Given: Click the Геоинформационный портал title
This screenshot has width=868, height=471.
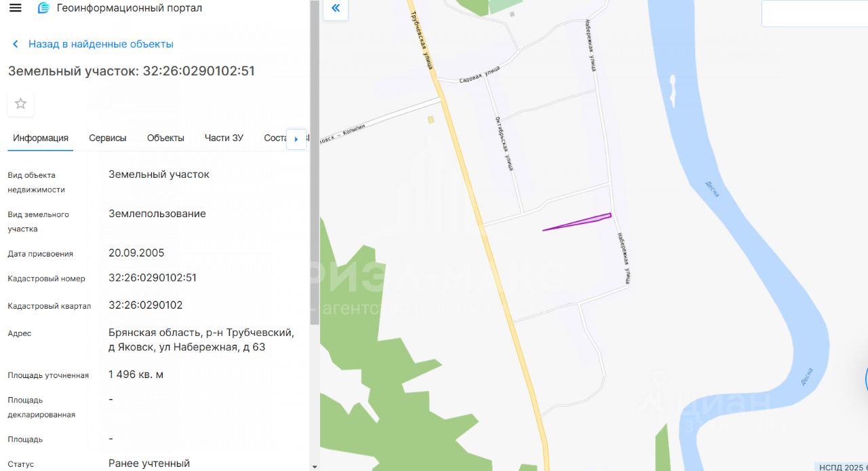Looking at the screenshot, I should pos(130,8).
